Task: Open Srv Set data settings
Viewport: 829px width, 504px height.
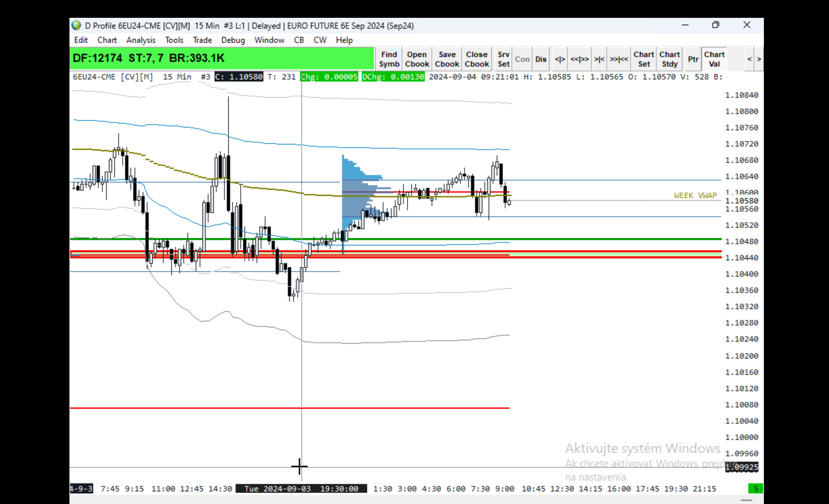Action: (x=503, y=59)
